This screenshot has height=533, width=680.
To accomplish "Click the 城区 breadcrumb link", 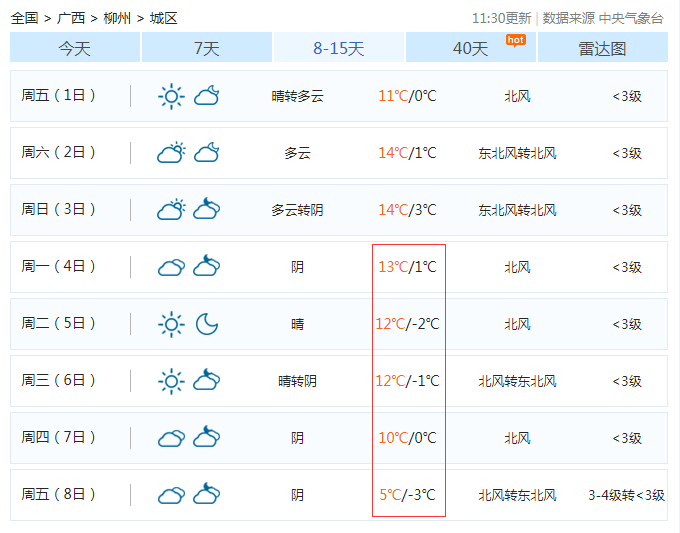I will (163, 18).
